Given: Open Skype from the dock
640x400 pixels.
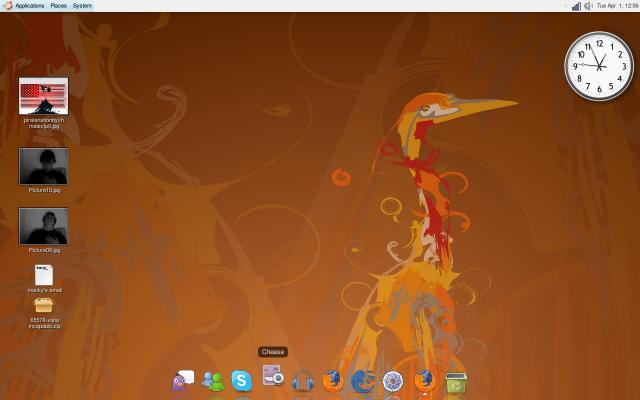Looking at the screenshot, I should pos(242,381).
